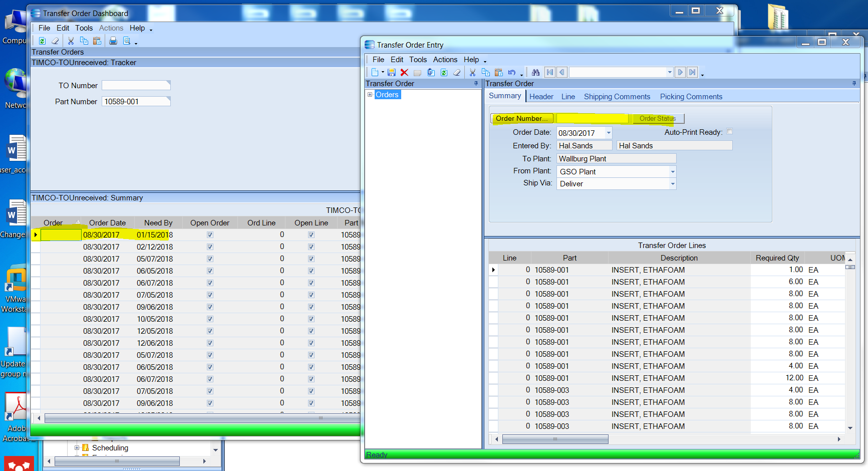Click the Print Preview icon in Dashboard toolbar
This screenshot has height=471, width=868.
tap(127, 41)
